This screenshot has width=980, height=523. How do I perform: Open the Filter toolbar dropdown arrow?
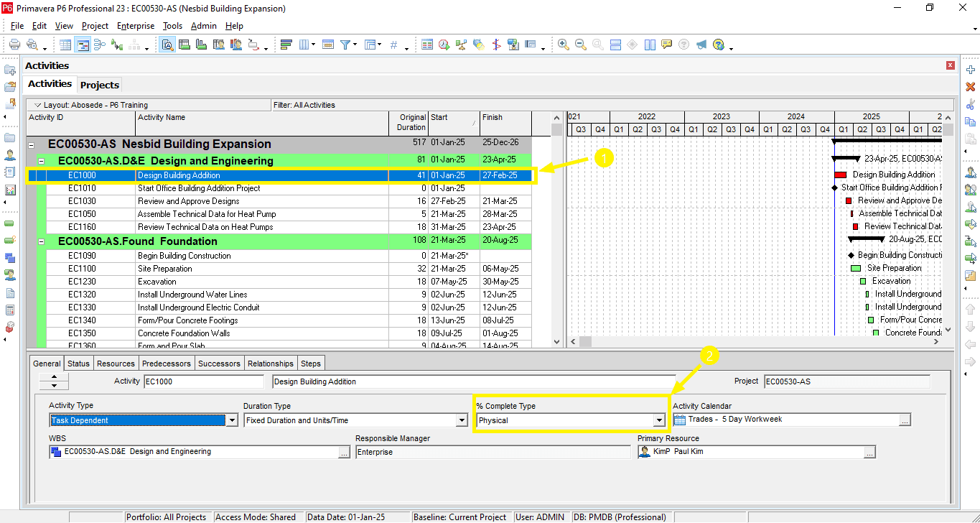(x=355, y=46)
